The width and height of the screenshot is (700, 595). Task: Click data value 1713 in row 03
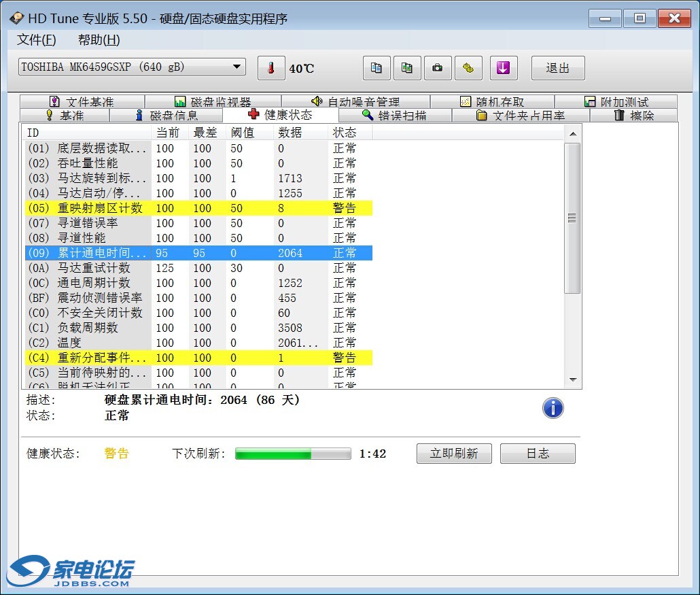290,178
